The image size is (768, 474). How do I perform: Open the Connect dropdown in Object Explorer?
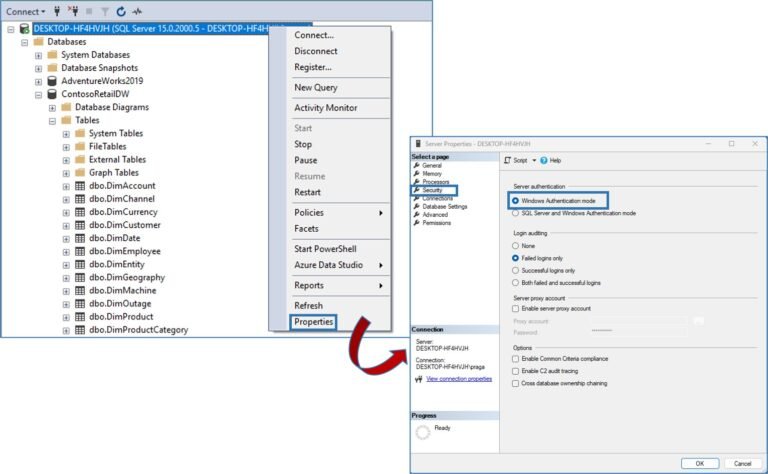pyautogui.click(x=25, y=11)
